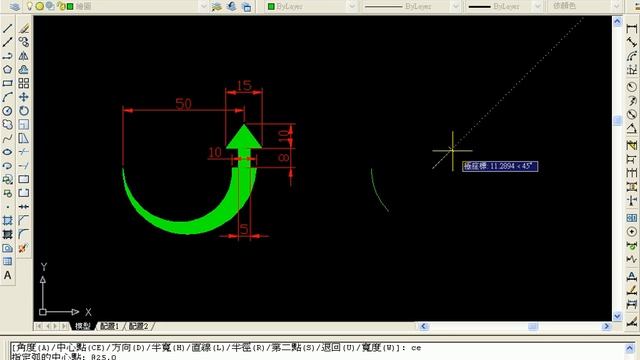Select the Diameter Dimension tool
Image resolution: width=640 pixels, height=360 pixels.
[632, 115]
